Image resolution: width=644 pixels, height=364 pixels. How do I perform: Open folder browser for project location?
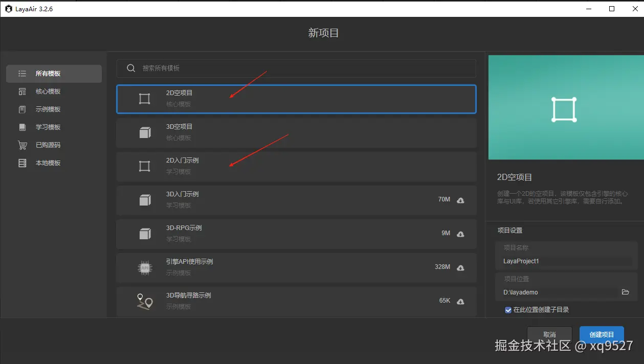(625, 292)
